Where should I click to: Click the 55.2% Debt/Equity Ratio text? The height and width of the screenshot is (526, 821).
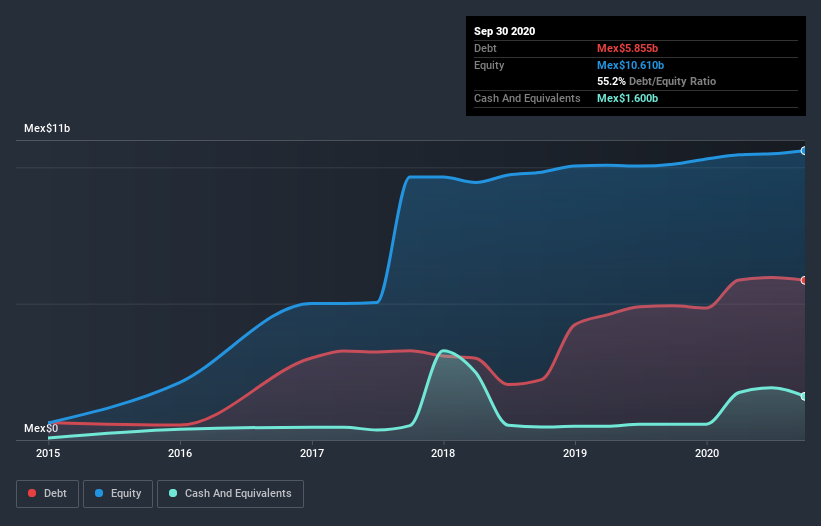[x=657, y=82]
